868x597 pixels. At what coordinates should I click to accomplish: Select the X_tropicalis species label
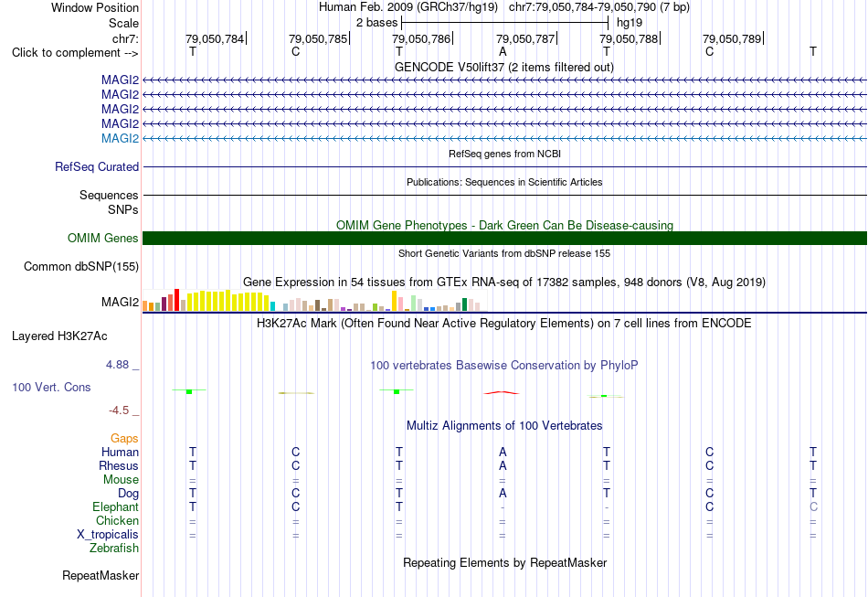108,535
